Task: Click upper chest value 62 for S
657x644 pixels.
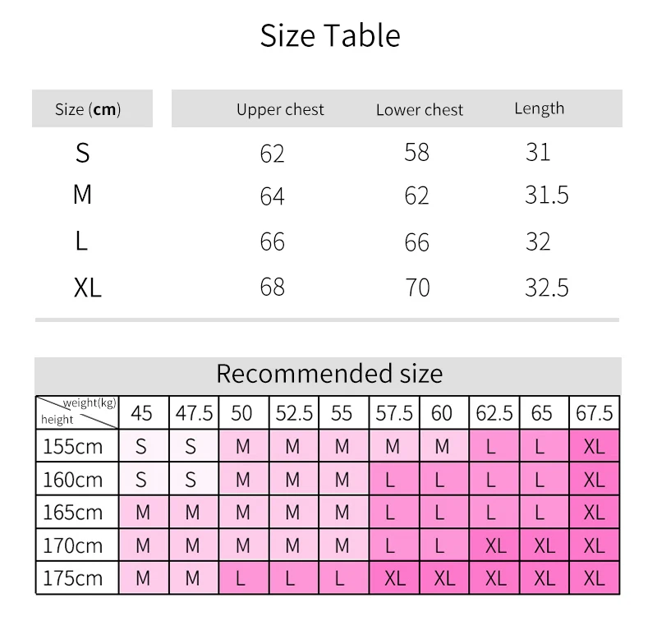Action: tap(273, 154)
